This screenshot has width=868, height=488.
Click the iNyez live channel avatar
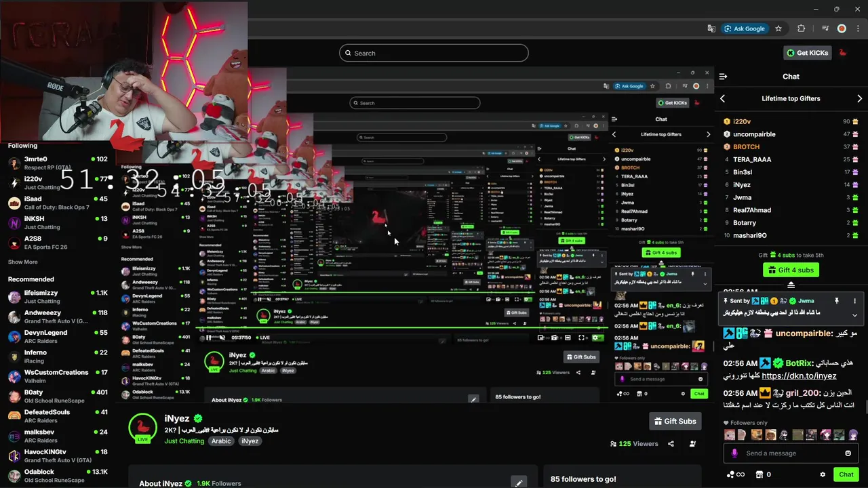(x=142, y=427)
